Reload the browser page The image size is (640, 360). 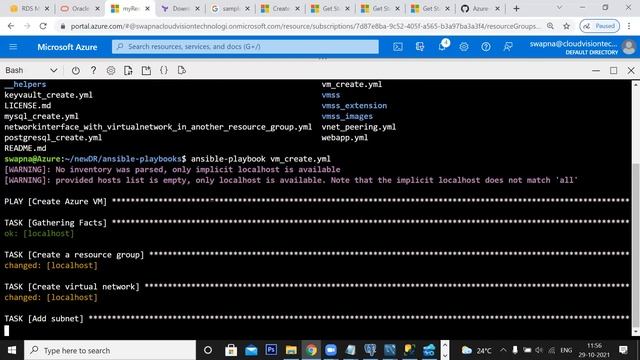pos(43,26)
